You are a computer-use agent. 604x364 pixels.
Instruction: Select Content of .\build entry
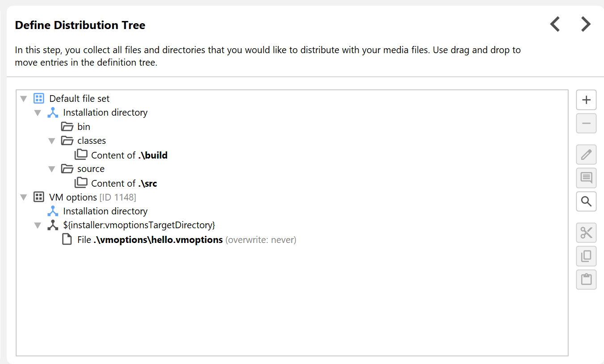[x=129, y=155]
